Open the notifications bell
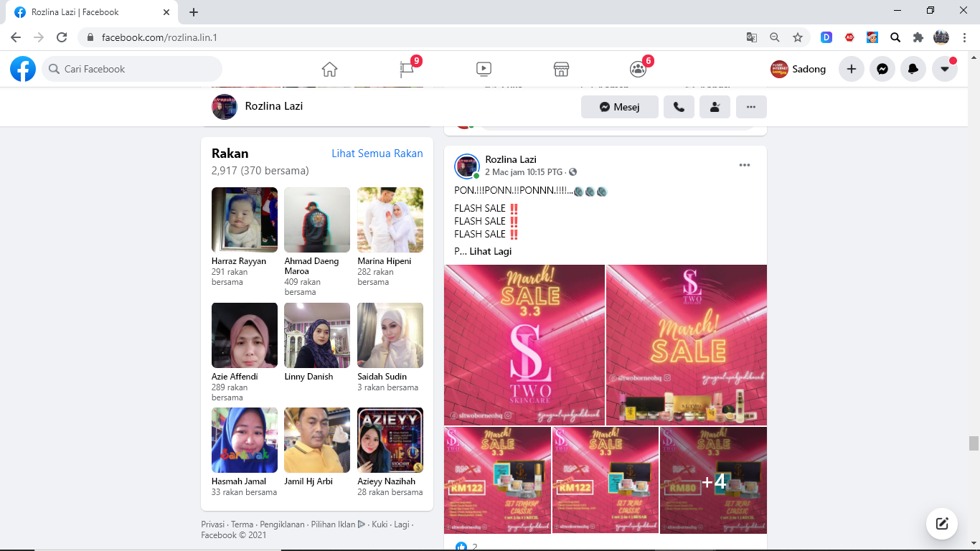The image size is (980, 551). [913, 69]
